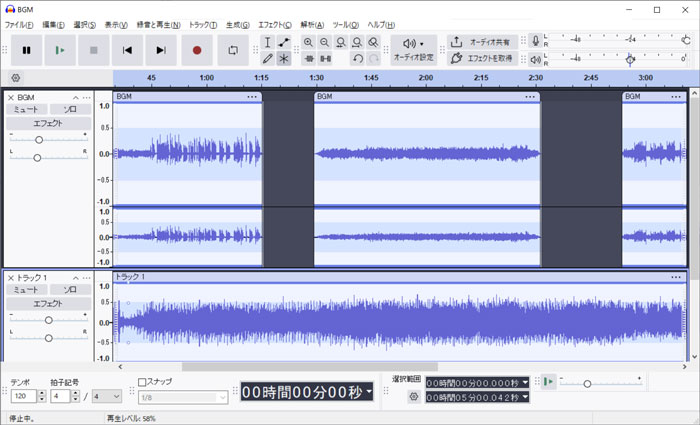
Task: Open third BGM clip's options menu (…)
Action: point(676,97)
